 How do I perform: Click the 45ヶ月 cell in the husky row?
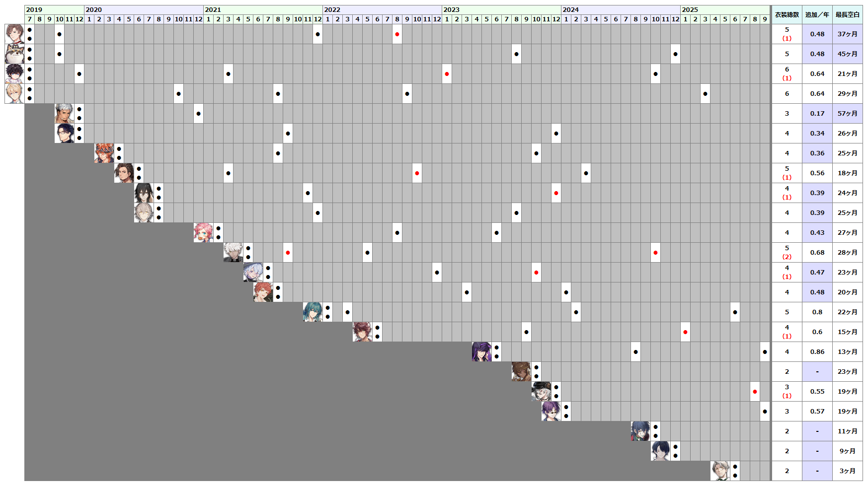pos(847,54)
